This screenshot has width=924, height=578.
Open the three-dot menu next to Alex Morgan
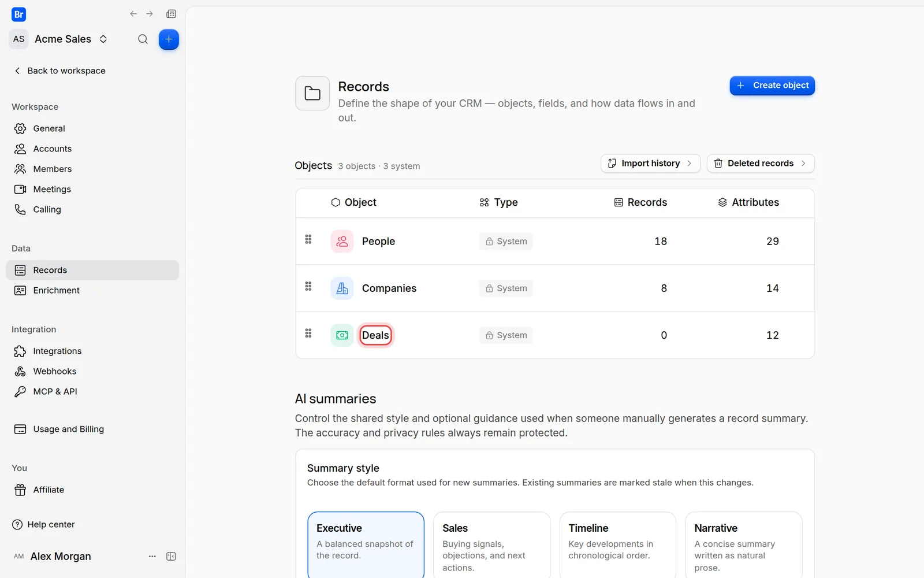[x=152, y=556]
